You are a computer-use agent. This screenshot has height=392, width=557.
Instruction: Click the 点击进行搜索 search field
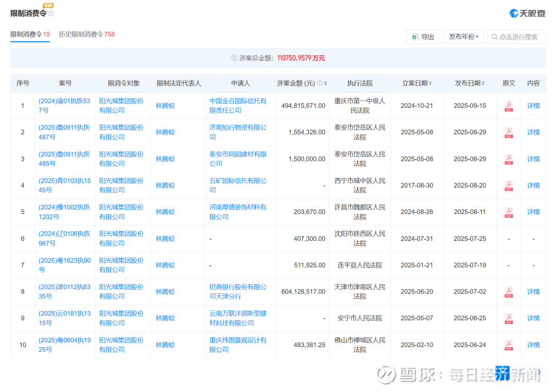click(x=516, y=37)
